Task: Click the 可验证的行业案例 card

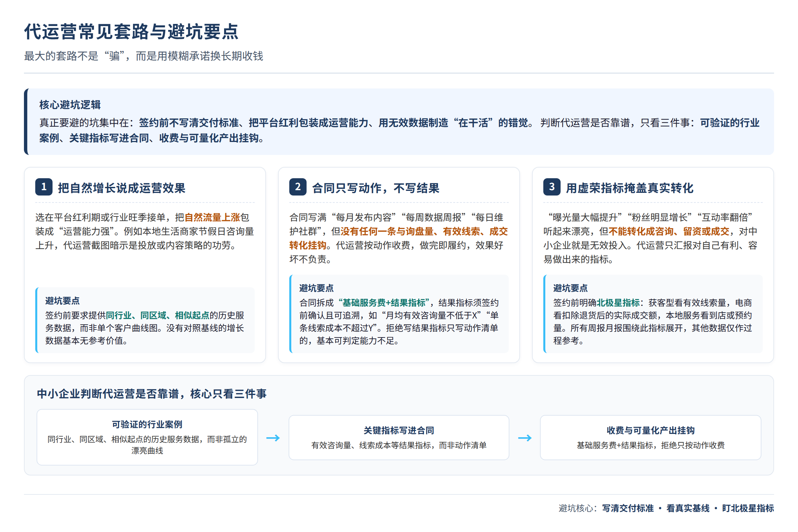Action: 147,437
